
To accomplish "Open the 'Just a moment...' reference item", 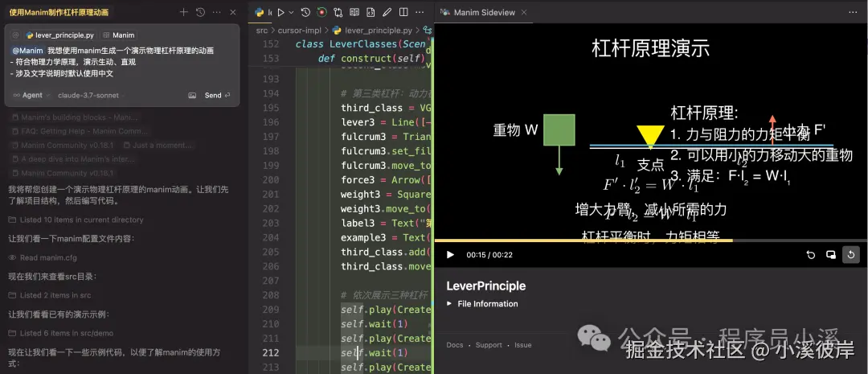I will click(x=159, y=145).
